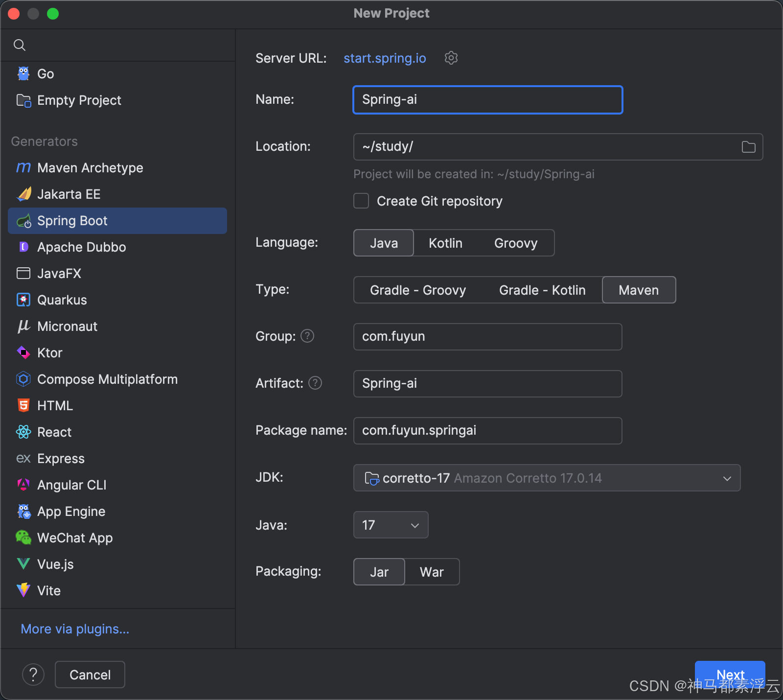Click the Apache Dubbo icon

(x=23, y=247)
